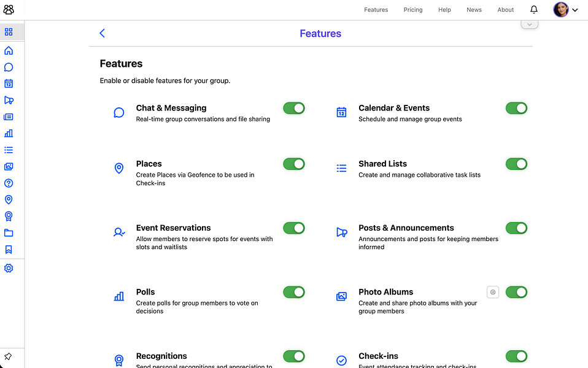Open Photo Albums in sidebar

(9, 166)
